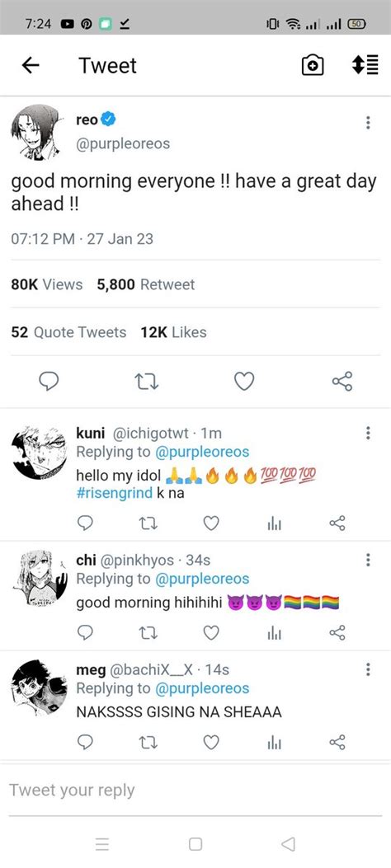The image size is (391, 868).
Task: Reply to reo's tweet via comment icon
Action: point(49,382)
